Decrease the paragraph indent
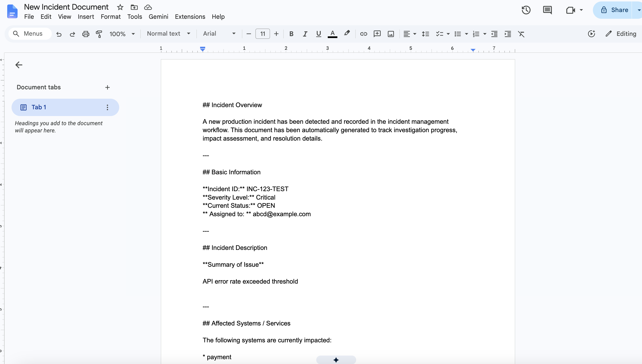The image size is (642, 364). pyautogui.click(x=494, y=34)
